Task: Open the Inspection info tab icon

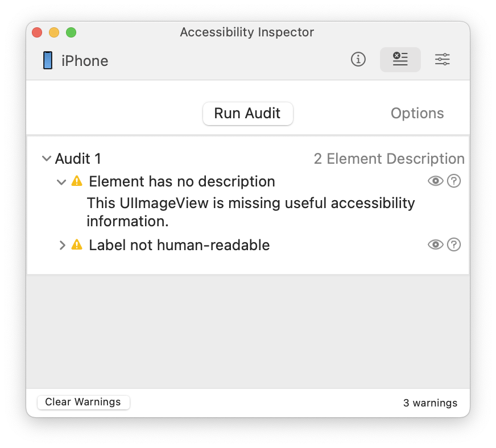Action: [x=358, y=59]
